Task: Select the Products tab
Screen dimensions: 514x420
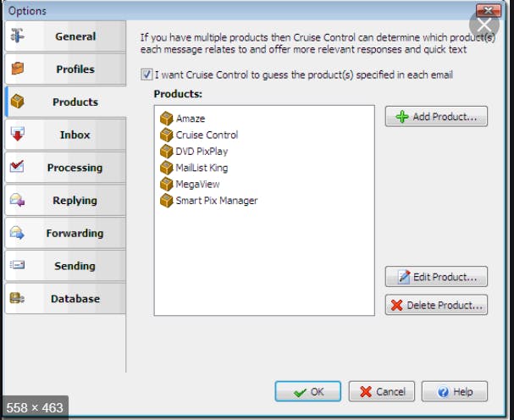Action: pyautogui.click(x=65, y=102)
